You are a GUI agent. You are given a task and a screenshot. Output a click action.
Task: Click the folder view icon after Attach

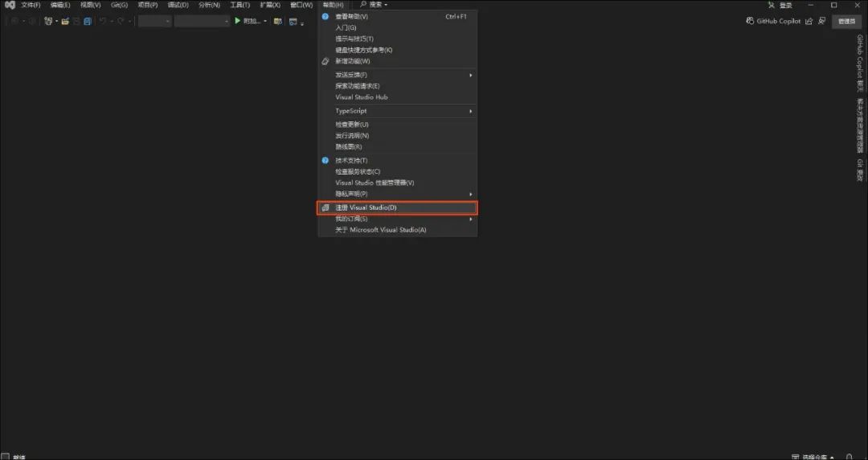click(278, 21)
